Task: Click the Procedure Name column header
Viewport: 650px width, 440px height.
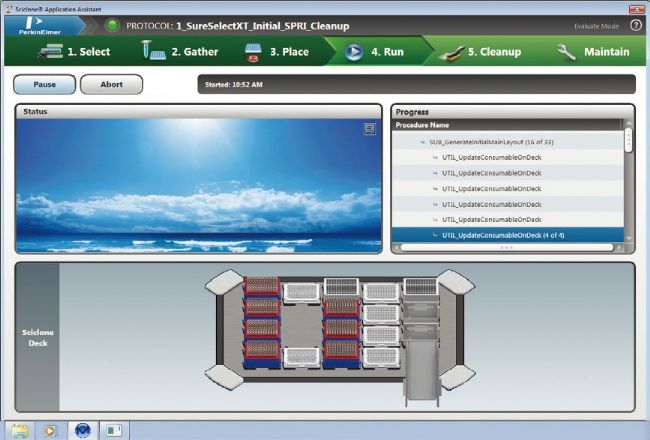Action: (x=507, y=125)
